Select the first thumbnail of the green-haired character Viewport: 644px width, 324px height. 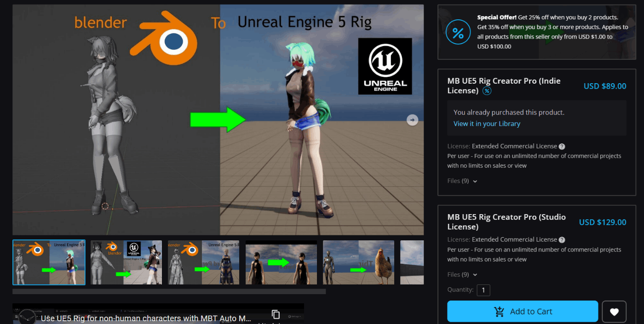(49, 262)
